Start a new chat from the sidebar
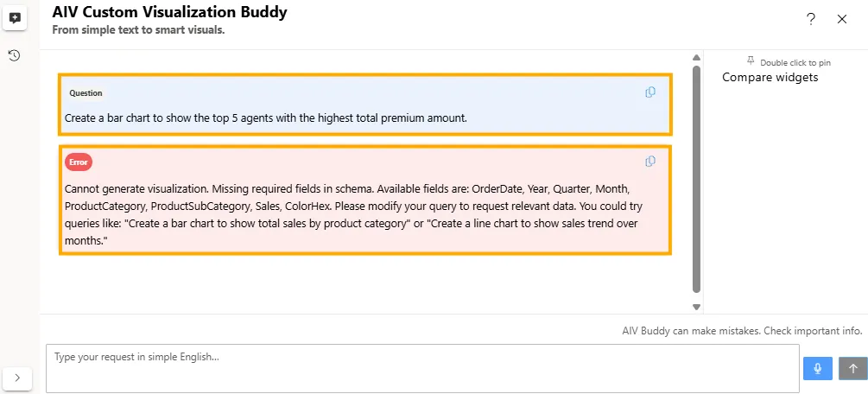The width and height of the screenshot is (868, 394). (15, 18)
